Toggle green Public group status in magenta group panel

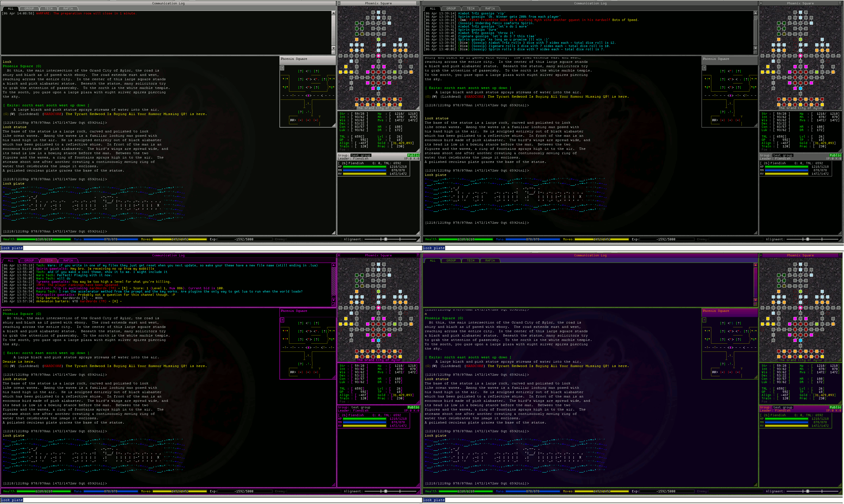413,407
